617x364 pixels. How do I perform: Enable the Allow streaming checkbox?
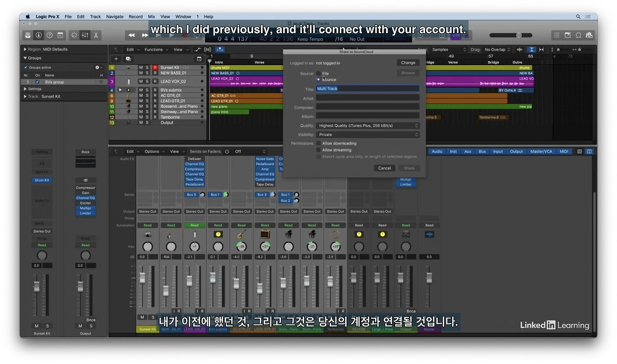click(318, 150)
